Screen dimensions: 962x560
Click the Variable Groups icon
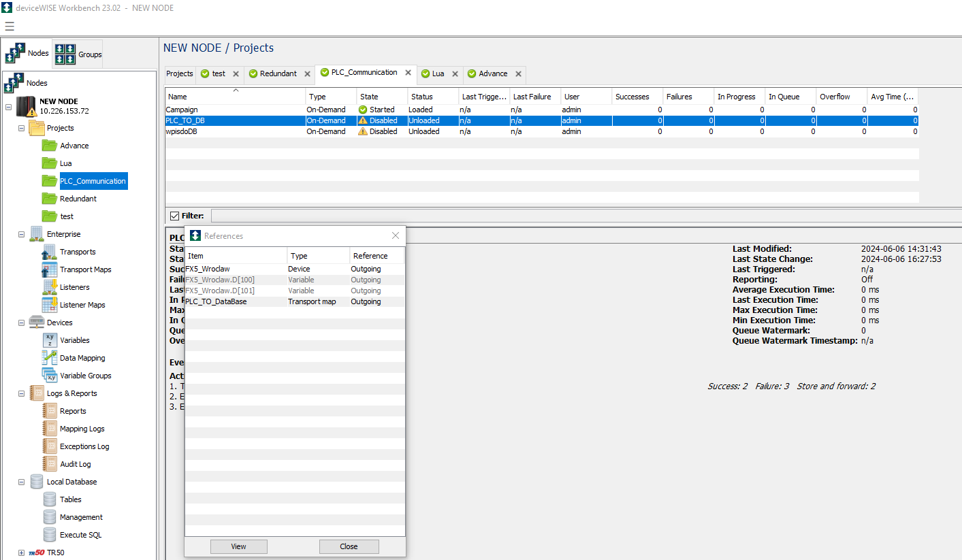[50, 376]
